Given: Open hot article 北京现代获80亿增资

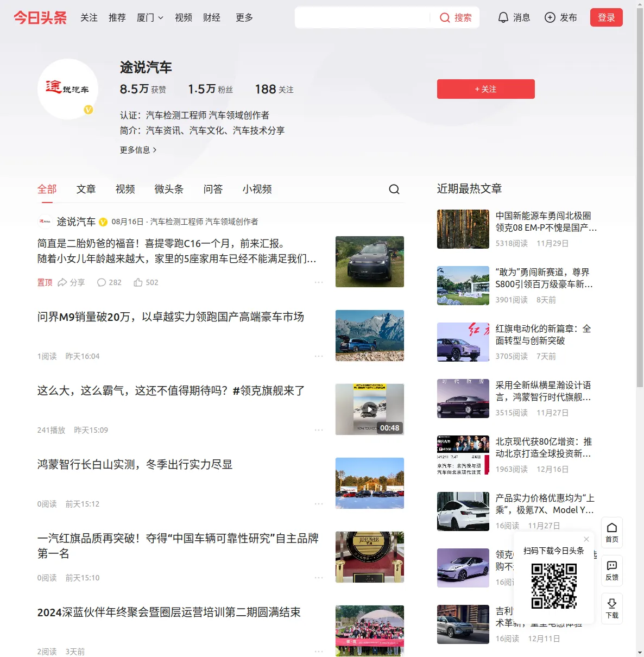Looking at the screenshot, I should click(x=544, y=447).
